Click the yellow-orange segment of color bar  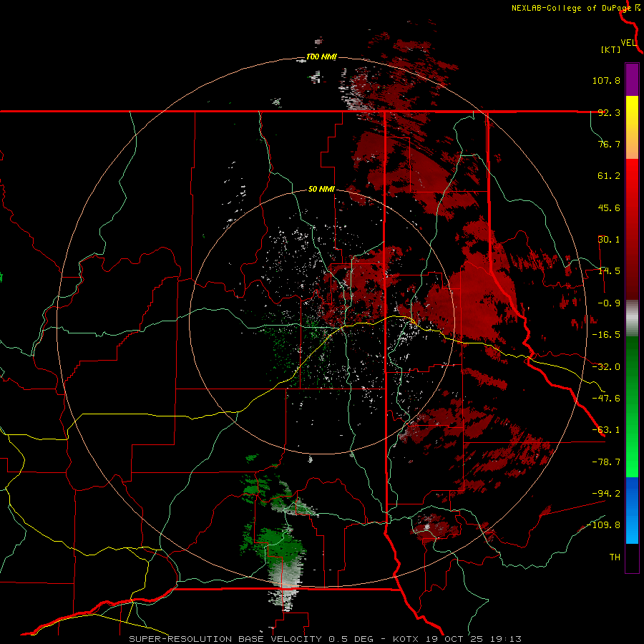[632, 127]
